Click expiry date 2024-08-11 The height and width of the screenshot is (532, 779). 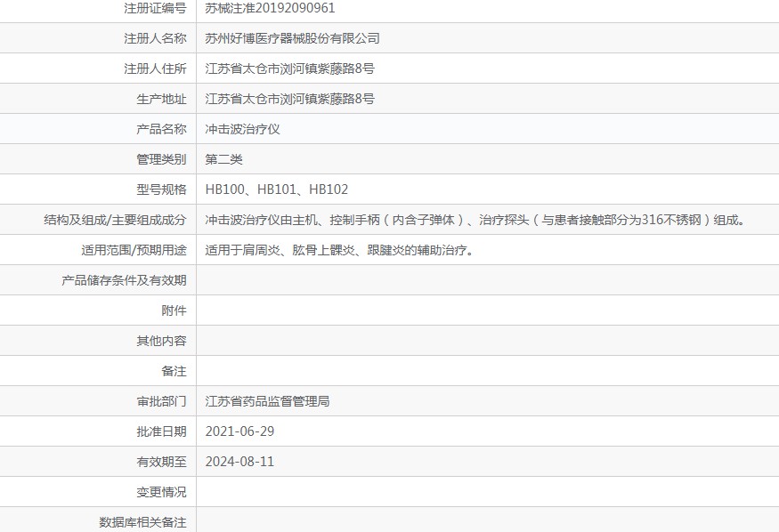(x=239, y=462)
